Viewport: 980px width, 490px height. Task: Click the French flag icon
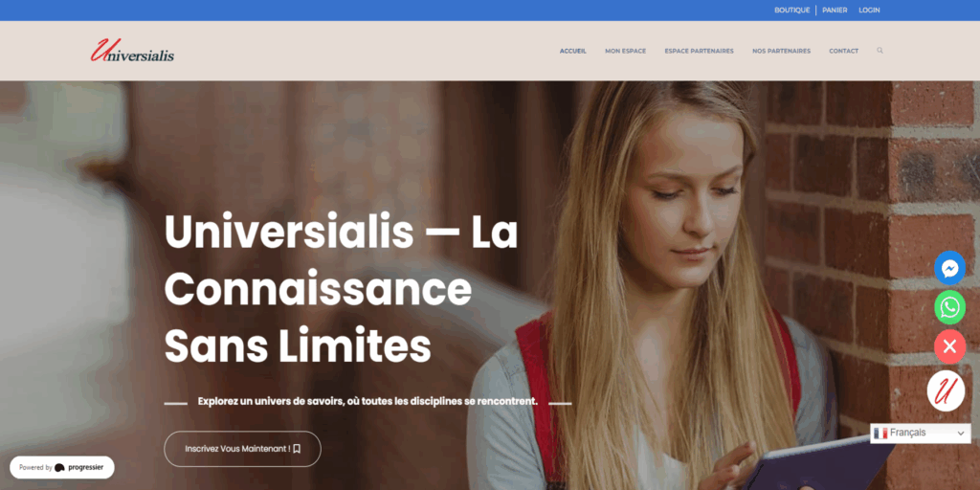click(881, 434)
